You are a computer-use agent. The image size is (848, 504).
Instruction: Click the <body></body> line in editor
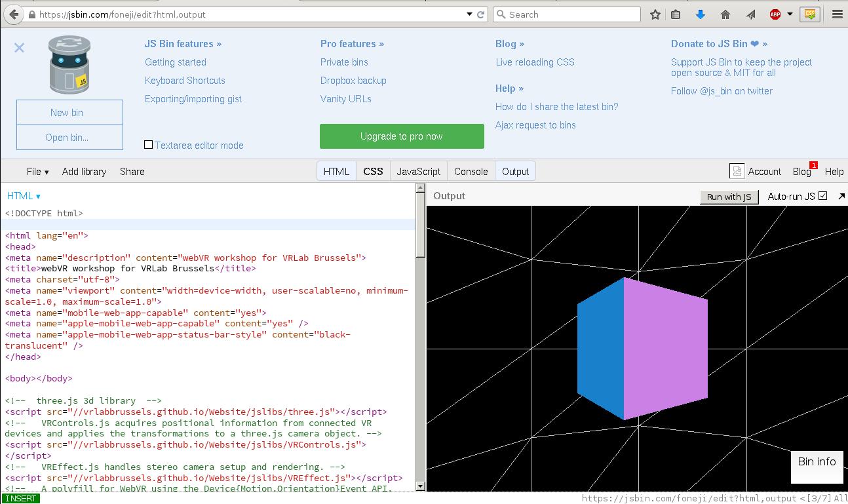click(39, 378)
